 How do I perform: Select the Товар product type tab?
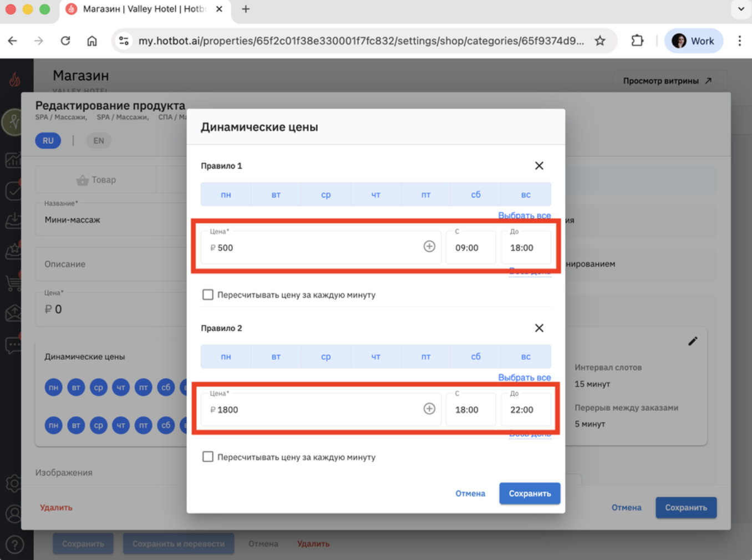pos(96,180)
